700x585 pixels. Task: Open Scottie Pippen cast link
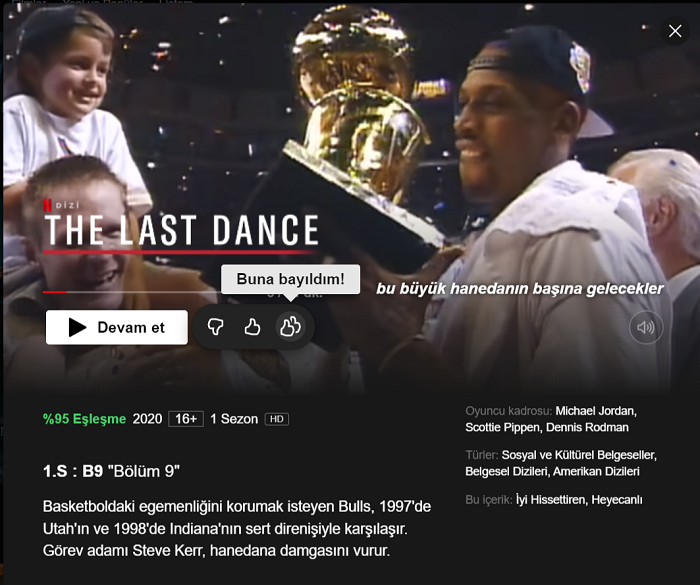(504, 427)
